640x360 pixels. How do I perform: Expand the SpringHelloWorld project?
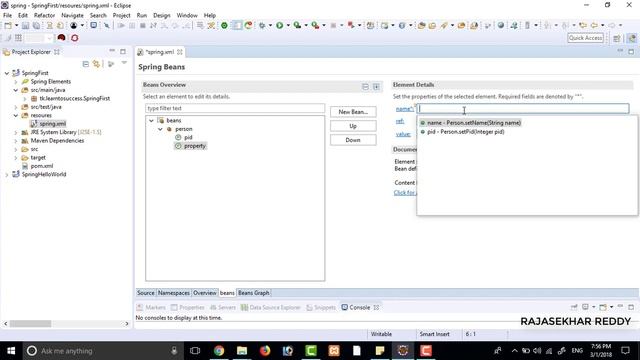(7, 174)
